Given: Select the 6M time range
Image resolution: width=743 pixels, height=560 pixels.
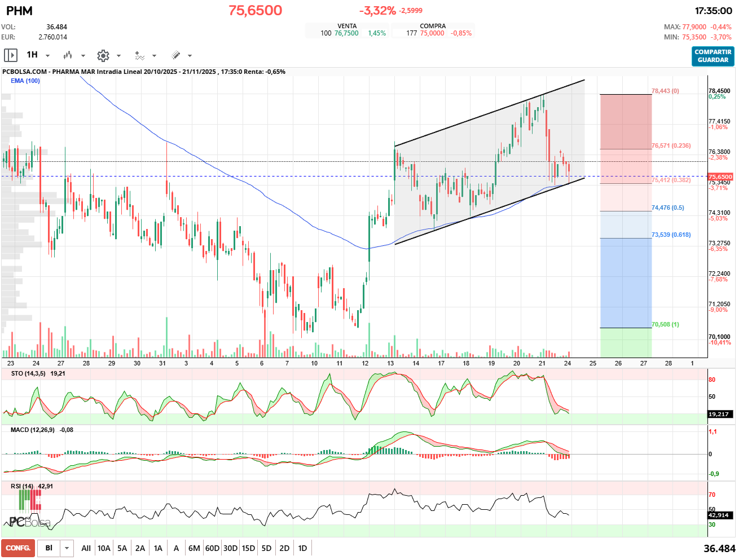Looking at the screenshot, I should [x=194, y=548].
